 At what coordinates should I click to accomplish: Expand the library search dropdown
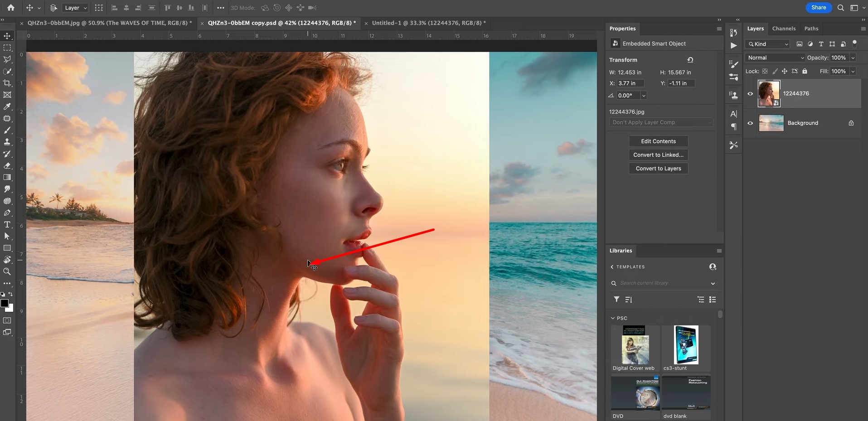713,283
